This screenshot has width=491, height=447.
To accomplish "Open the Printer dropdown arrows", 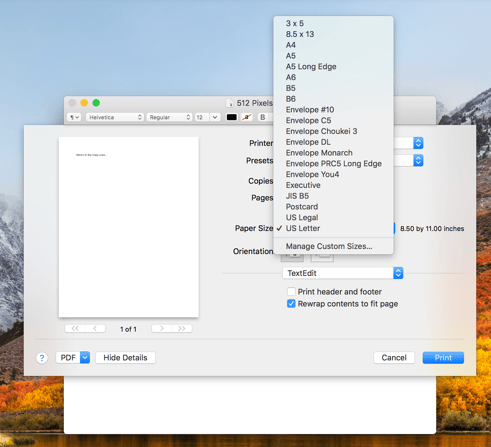I will pyautogui.click(x=418, y=143).
